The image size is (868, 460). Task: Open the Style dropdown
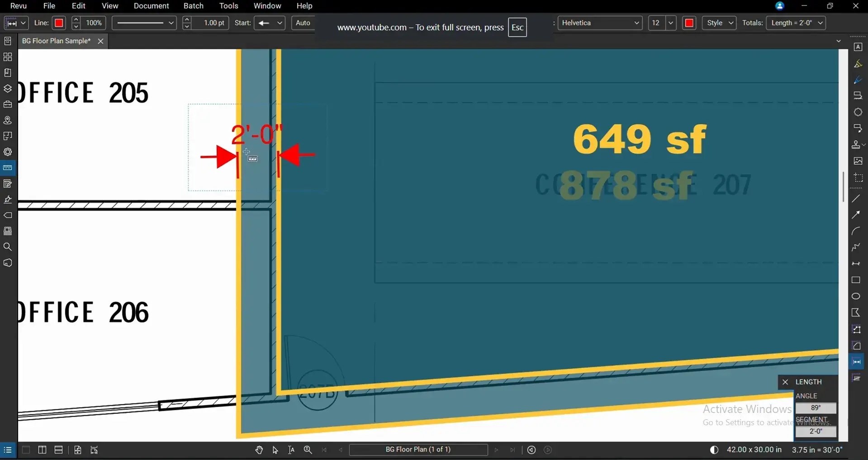pos(719,23)
